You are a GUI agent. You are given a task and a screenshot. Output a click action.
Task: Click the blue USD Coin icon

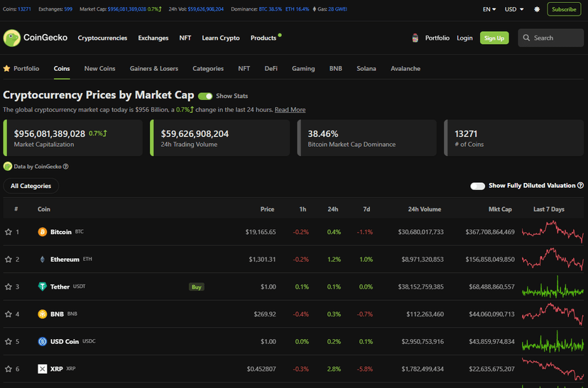point(43,341)
